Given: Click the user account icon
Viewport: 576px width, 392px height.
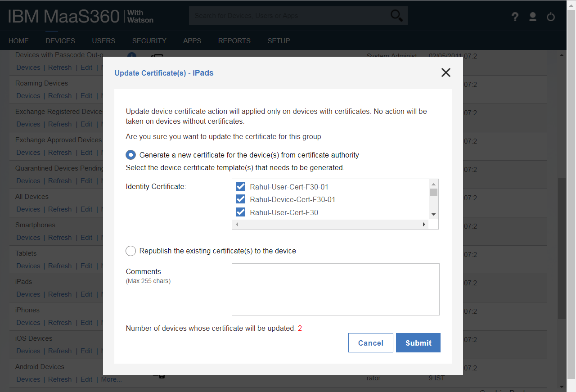Looking at the screenshot, I should click(532, 16).
